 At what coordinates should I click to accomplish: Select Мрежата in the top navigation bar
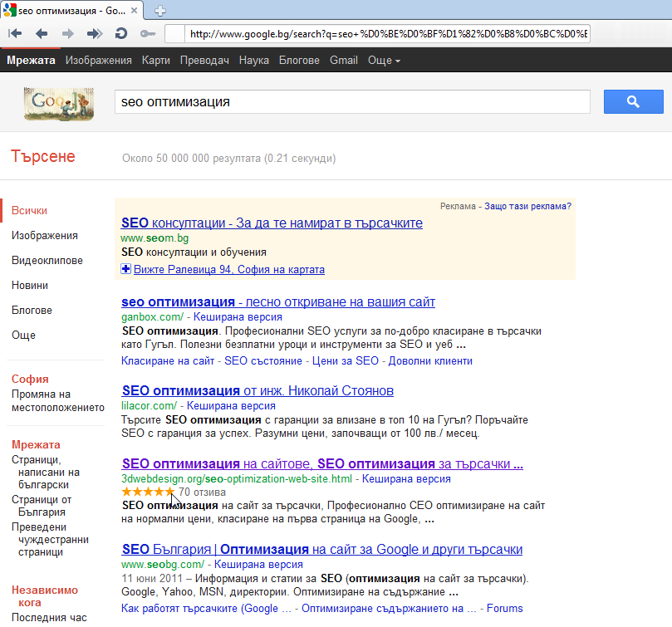point(31,61)
